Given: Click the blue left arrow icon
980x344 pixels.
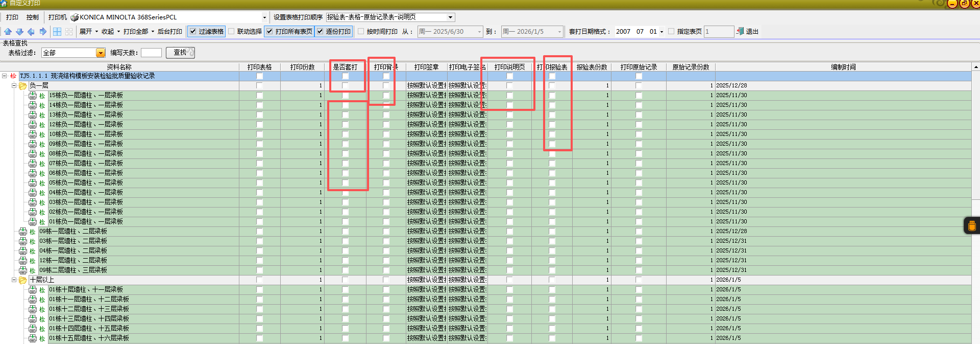Looking at the screenshot, I should (31, 32).
